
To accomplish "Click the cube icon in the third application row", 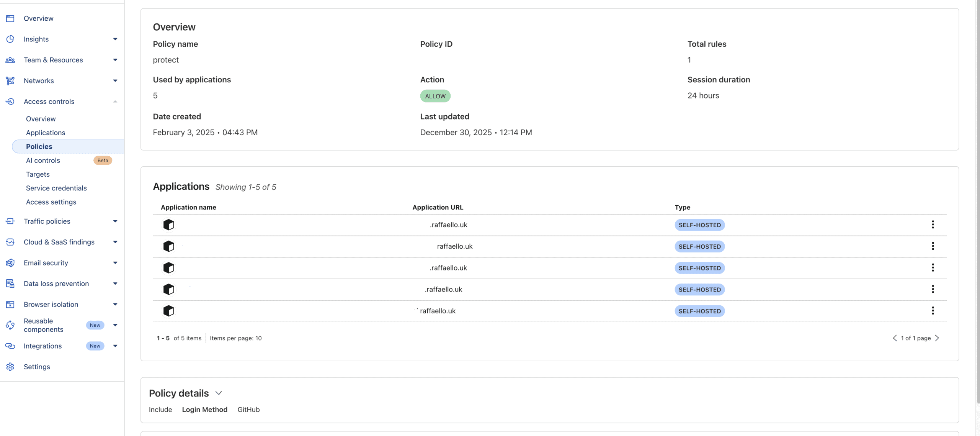I will point(168,267).
